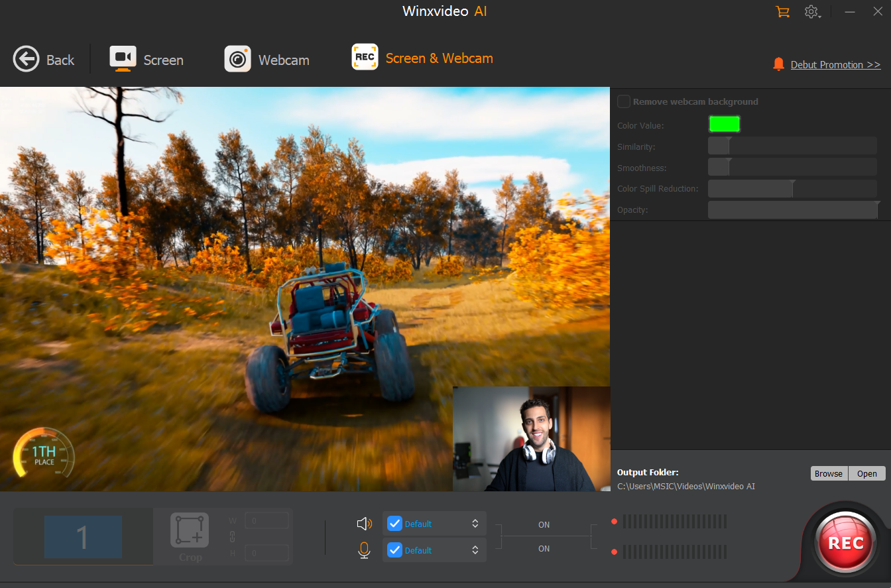This screenshot has width=891, height=588.
Task: Open the settings gear menu
Action: tap(811, 12)
